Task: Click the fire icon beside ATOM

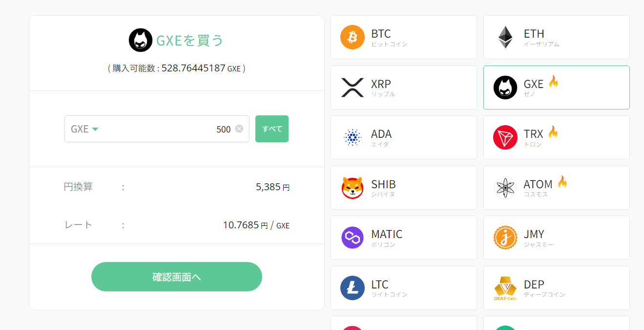Action: pyautogui.click(x=562, y=182)
